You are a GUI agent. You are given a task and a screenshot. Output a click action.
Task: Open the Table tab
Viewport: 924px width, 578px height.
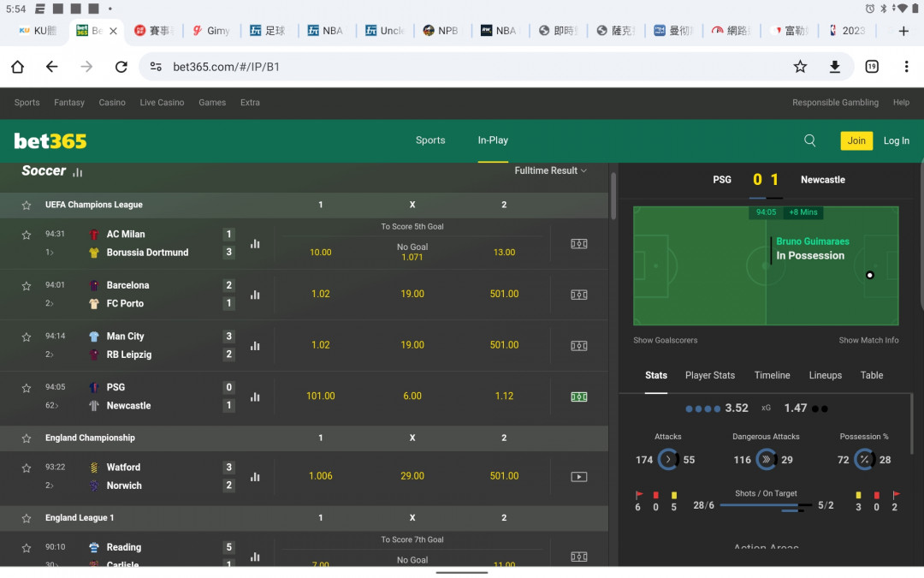click(872, 375)
